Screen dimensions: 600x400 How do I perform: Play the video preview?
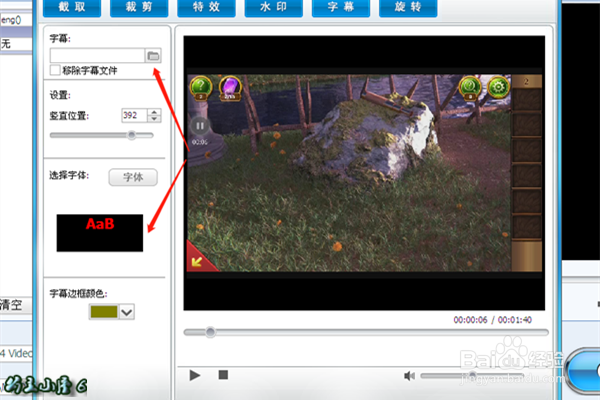[195, 375]
